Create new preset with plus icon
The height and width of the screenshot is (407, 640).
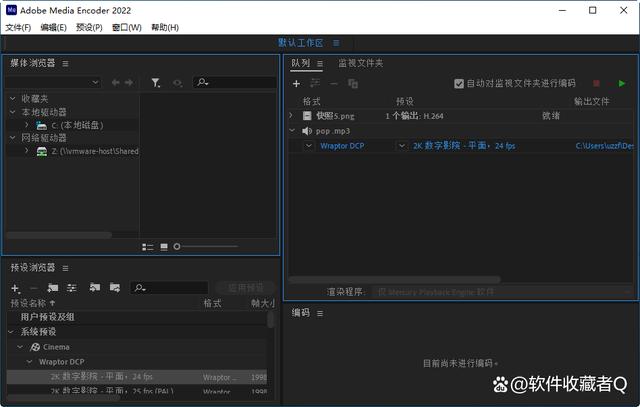click(16, 289)
